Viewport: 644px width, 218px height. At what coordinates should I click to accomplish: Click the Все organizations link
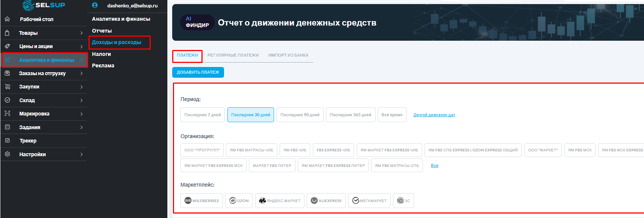(435, 165)
